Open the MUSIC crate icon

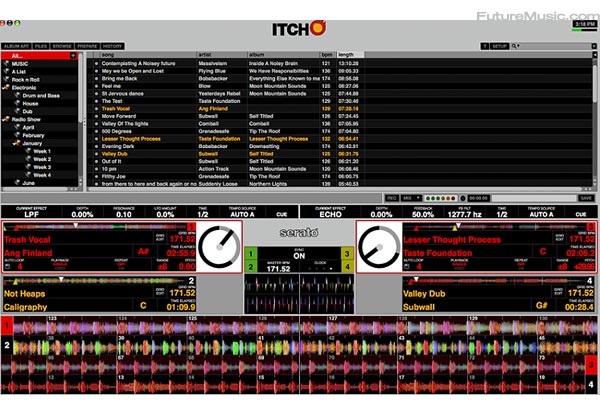tap(6, 63)
